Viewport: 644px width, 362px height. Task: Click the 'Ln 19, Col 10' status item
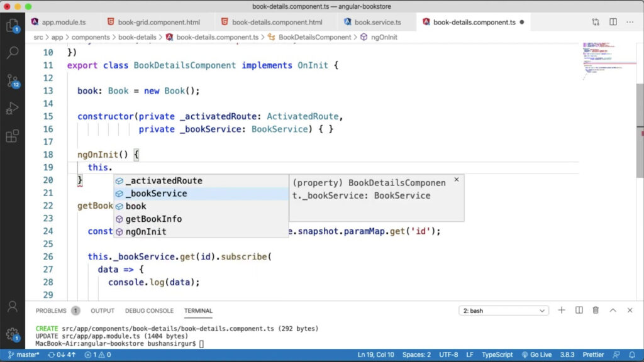click(x=375, y=354)
